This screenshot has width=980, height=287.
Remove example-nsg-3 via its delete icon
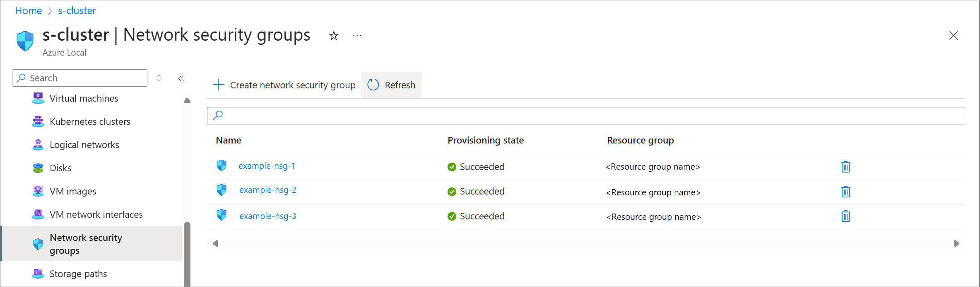(845, 216)
